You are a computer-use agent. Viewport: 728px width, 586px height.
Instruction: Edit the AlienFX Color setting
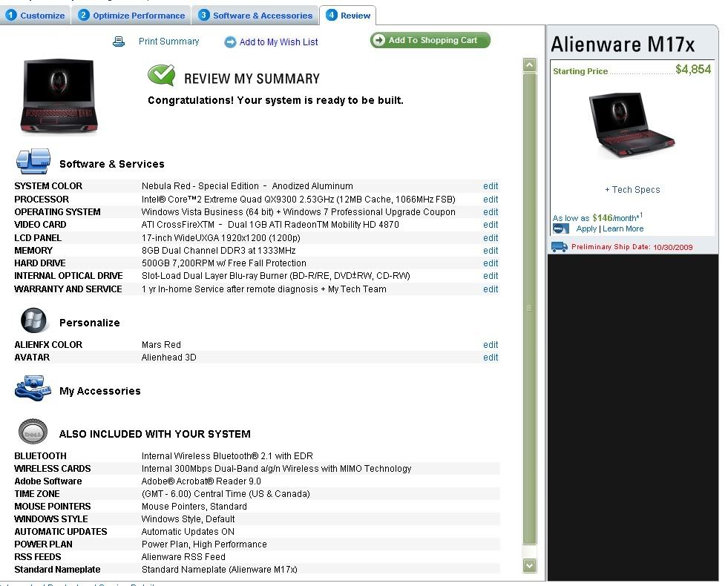pyautogui.click(x=491, y=345)
